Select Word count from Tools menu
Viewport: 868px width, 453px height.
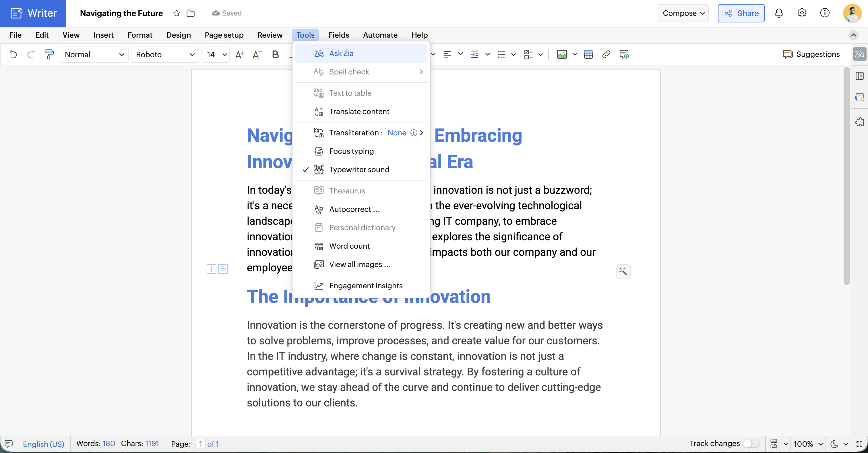tap(349, 246)
